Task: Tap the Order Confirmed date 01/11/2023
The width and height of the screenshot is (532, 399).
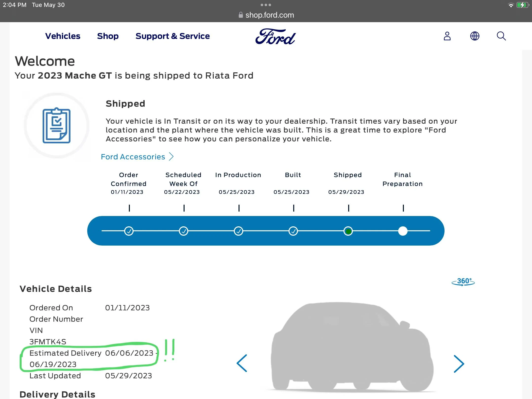Action: coord(127,192)
